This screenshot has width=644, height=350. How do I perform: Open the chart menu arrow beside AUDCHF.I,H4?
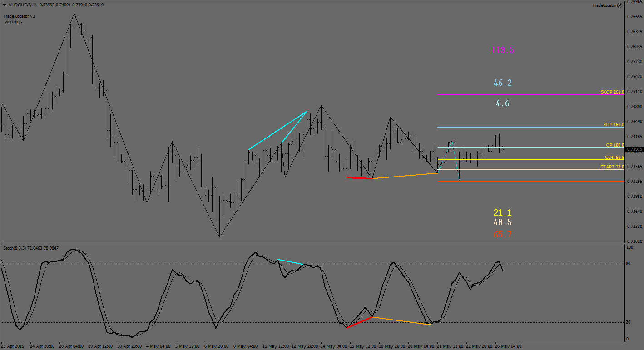coord(5,5)
